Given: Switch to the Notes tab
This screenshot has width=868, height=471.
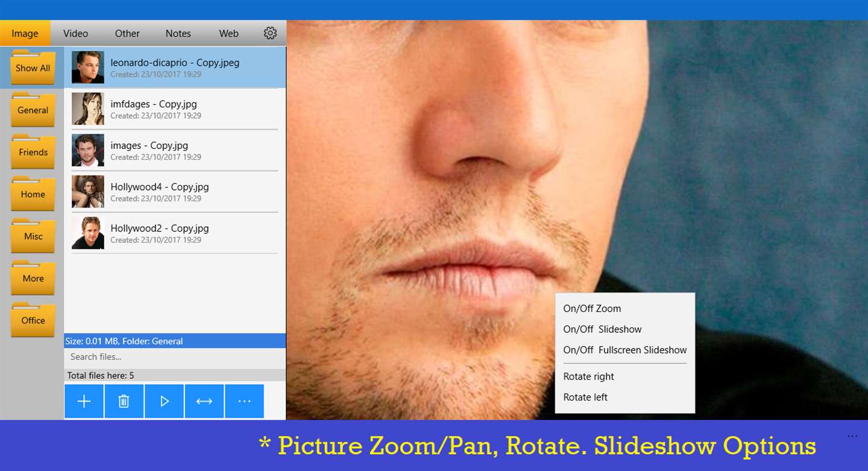Looking at the screenshot, I should pyautogui.click(x=178, y=34).
